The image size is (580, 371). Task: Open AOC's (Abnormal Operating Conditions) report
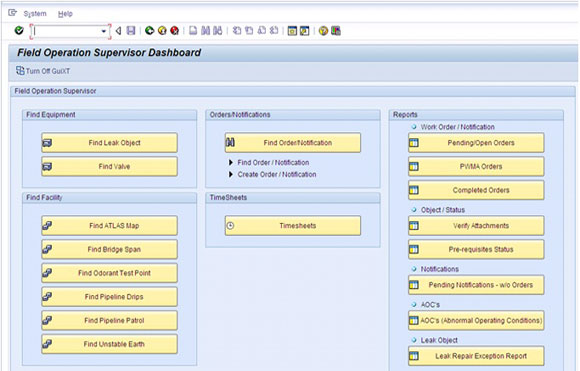pos(476,320)
